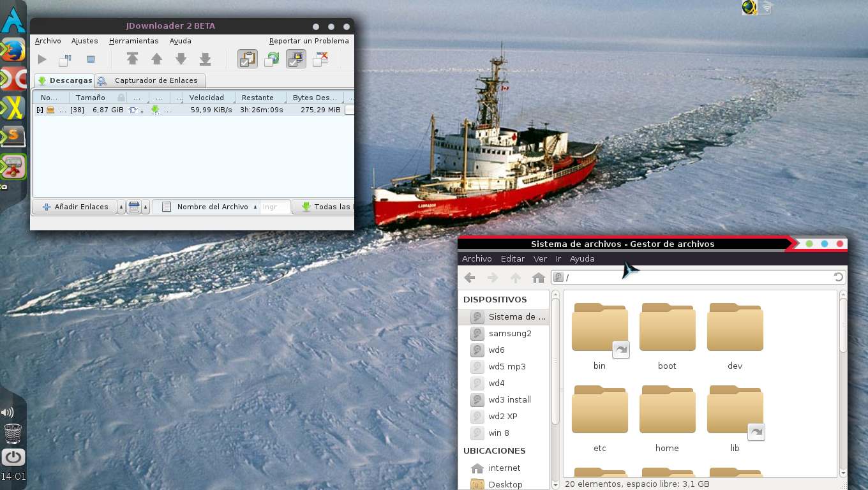Image resolution: width=868 pixels, height=490 pixels.
Task: Open Ver menu in file manager
Action: [540, 258]
